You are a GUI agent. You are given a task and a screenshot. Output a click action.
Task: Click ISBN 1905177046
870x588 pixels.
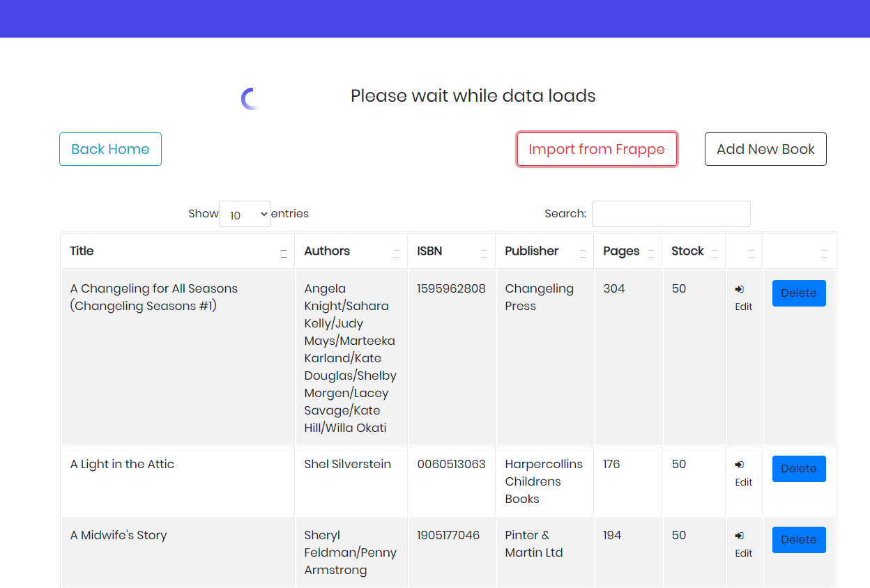449,536
